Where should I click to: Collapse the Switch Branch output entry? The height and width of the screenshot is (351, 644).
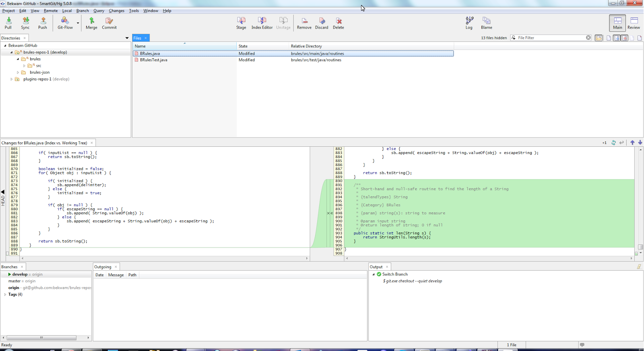pyautogui.click(x=374, y=274)
